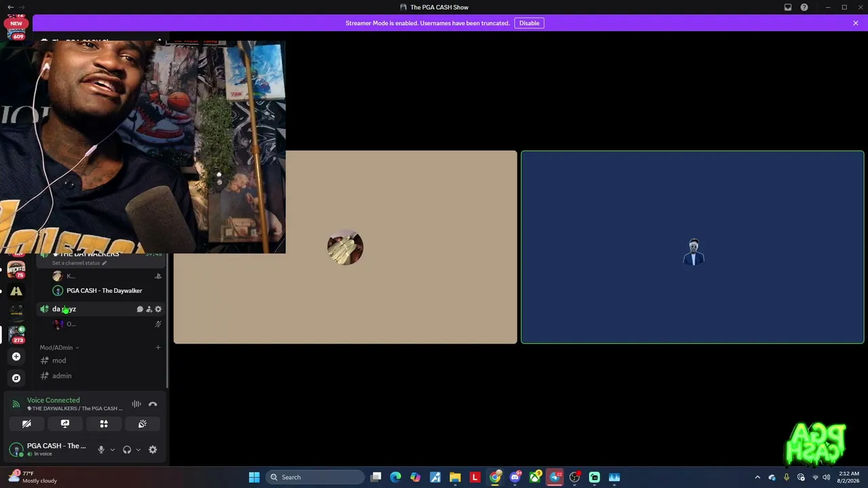Add a server with the plus icon
The image size is (868, 488).
pos(16,357)
